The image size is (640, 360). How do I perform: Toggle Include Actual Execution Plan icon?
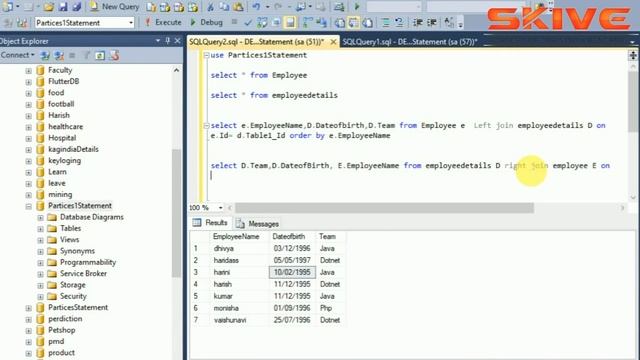(x=308, y=23)
